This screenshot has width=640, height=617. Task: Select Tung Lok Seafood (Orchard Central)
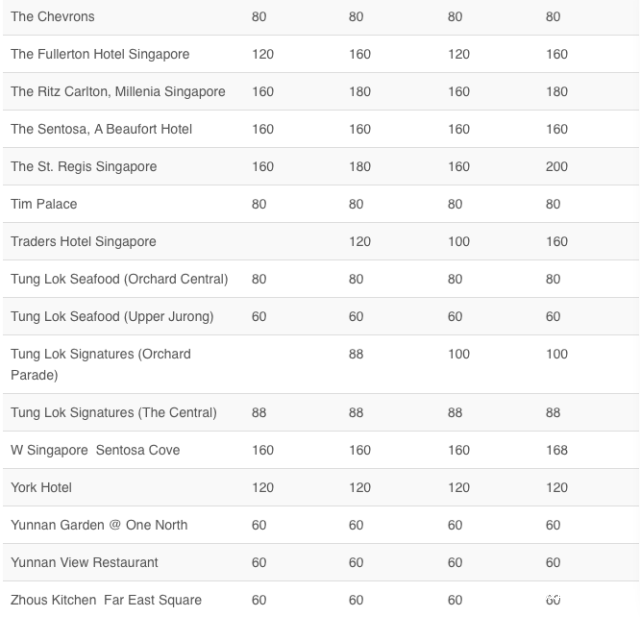119,279
